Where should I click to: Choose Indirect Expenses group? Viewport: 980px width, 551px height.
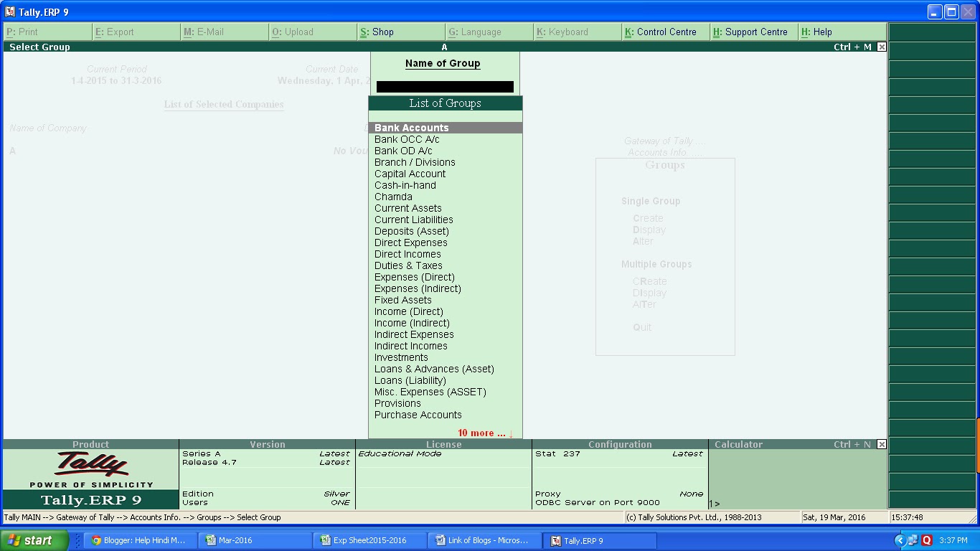446,334
